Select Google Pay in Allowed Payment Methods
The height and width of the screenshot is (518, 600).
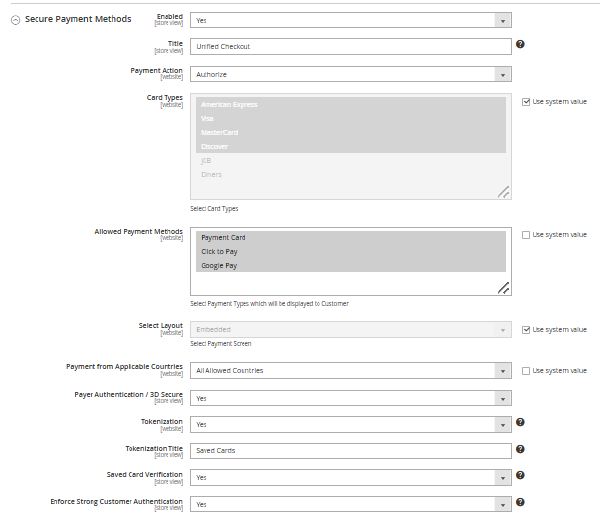219,266
